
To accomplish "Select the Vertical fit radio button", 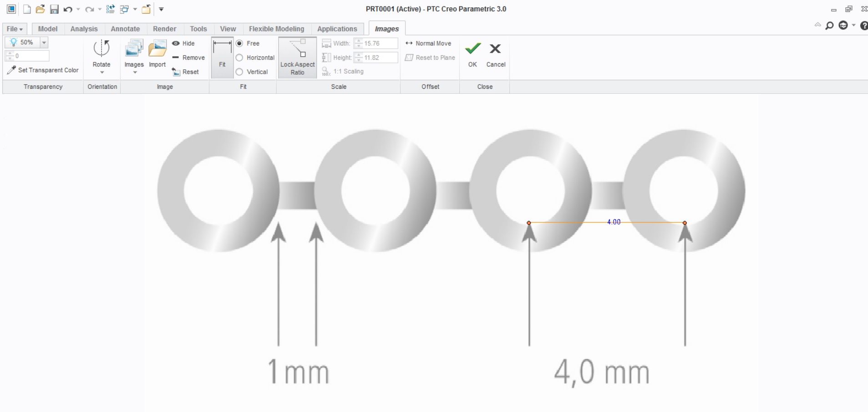I will click(x=239, y=72).
